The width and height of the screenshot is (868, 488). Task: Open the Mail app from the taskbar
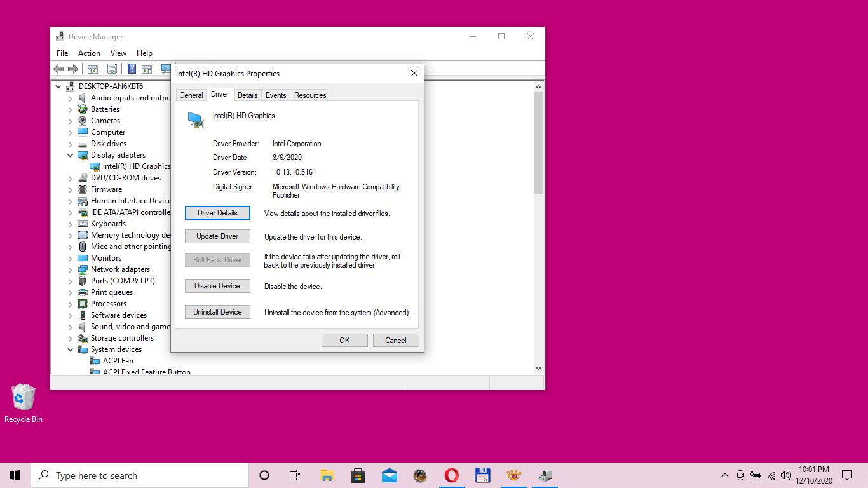click(389, 475)
